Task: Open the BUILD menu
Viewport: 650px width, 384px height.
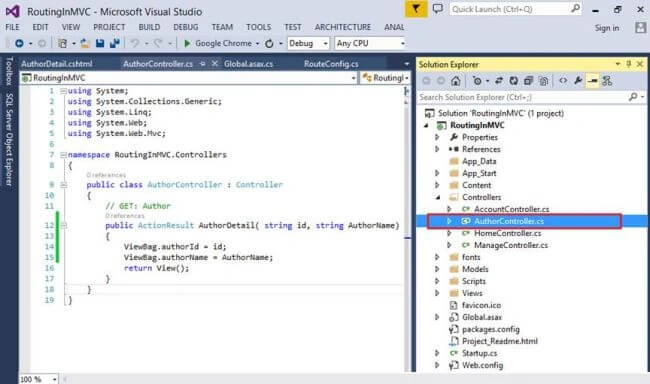Action: tap(149, 27)
